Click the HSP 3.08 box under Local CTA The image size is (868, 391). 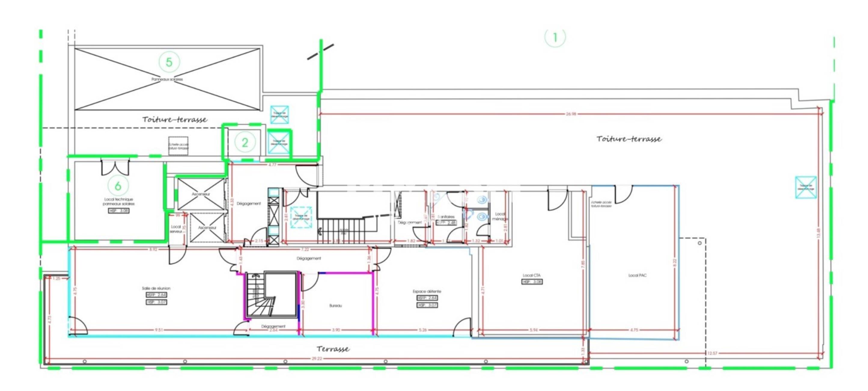pos(532,282)
